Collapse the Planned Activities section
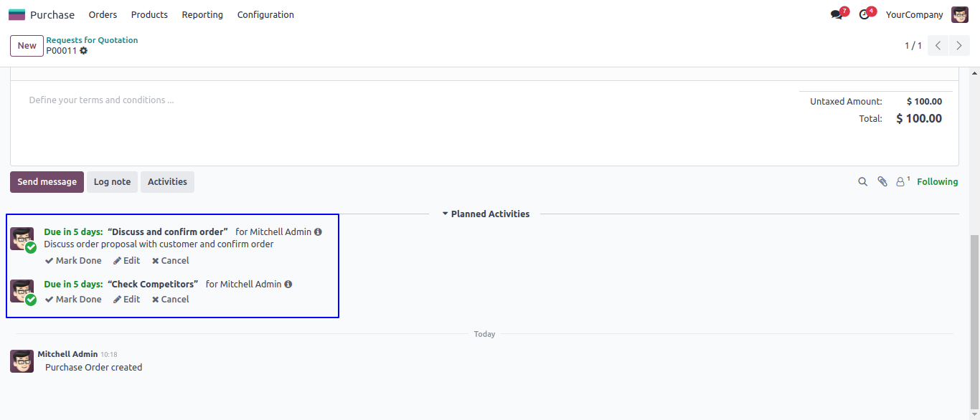The image size is (980, 420). click(x=486, y=214)
